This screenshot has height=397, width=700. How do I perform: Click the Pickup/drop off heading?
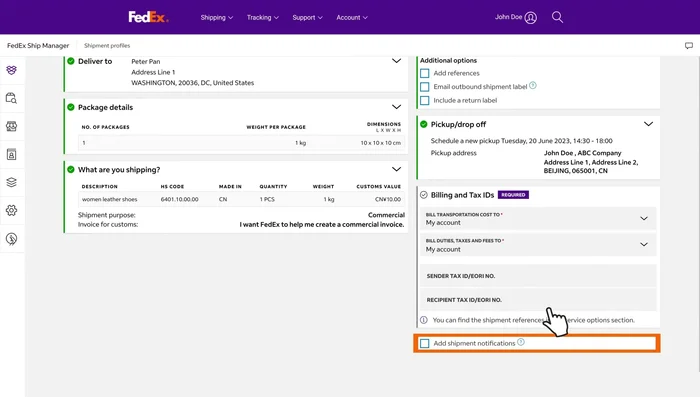(x=458, y=124)
